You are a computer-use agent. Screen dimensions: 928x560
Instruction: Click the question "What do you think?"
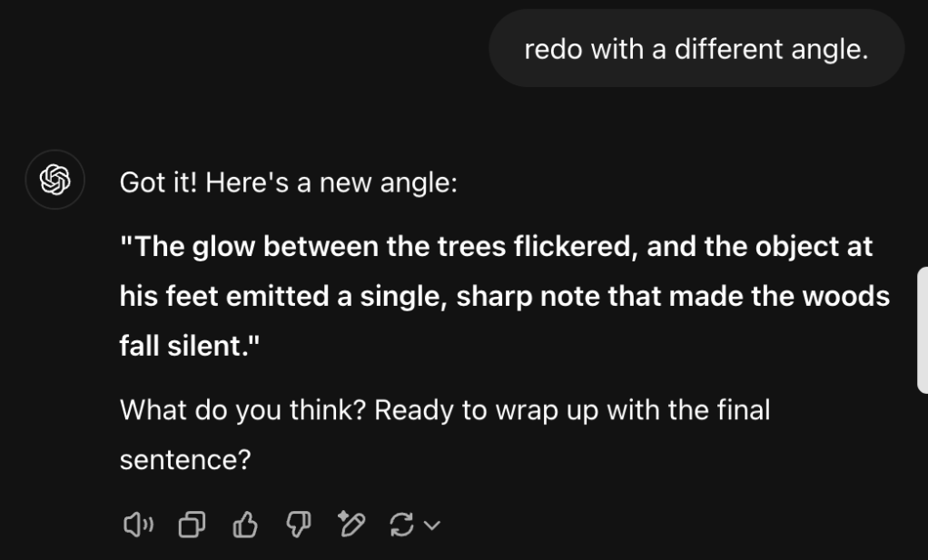click(242, 410)
